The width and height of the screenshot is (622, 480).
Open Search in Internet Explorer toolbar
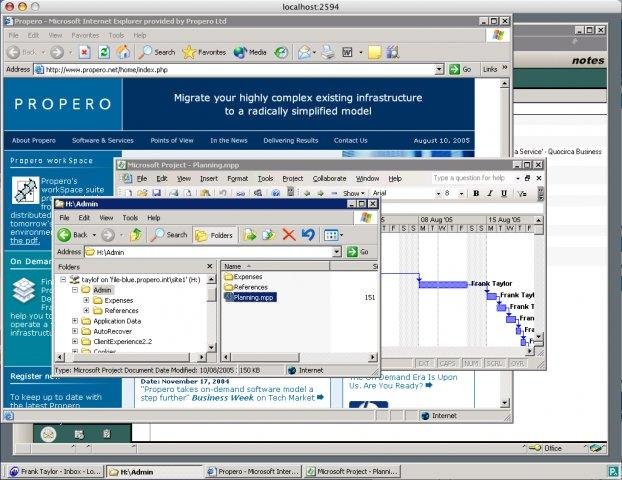(x=157, y=52)
